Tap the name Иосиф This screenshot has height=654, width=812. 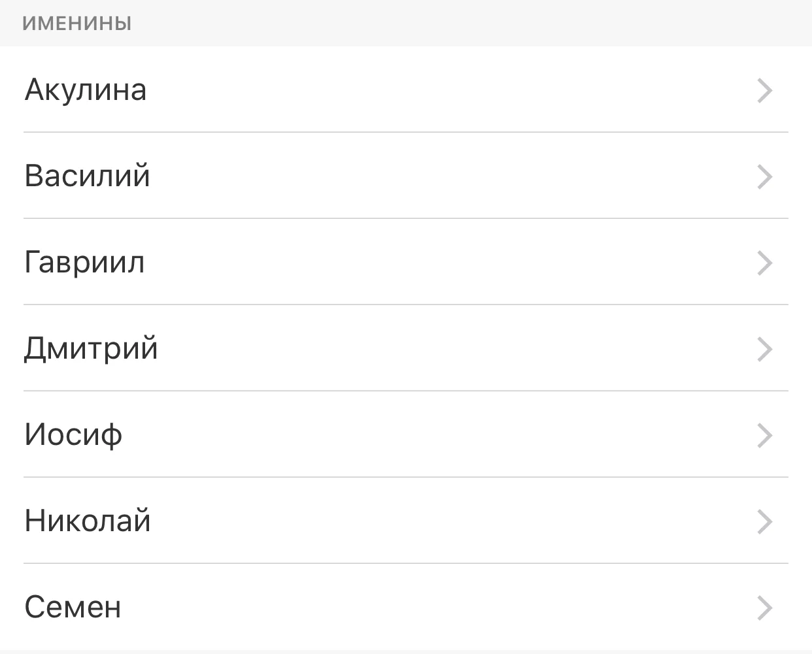[73, 435]
